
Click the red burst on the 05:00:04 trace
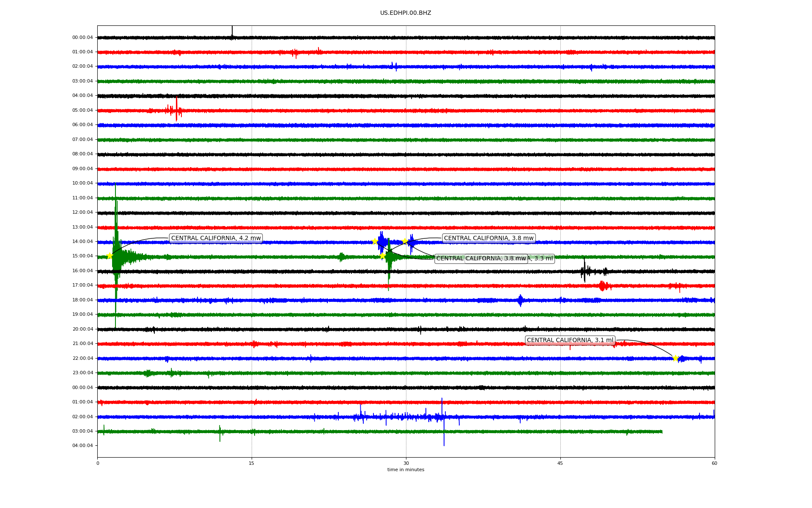pos(176,110)
